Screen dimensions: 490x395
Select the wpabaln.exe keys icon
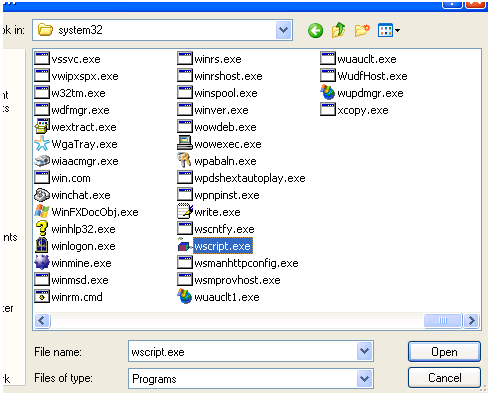click(x=185, y=161)
